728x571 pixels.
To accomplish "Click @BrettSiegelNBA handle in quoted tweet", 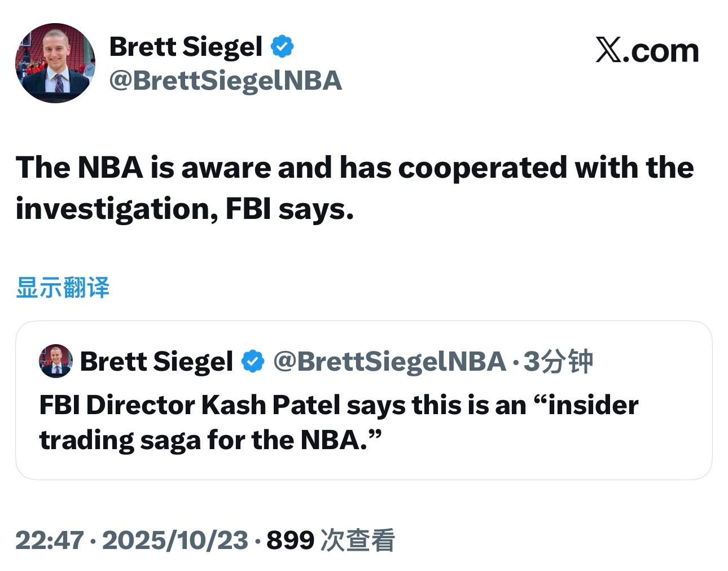I will pyautogui.click(x=389, y=361).
